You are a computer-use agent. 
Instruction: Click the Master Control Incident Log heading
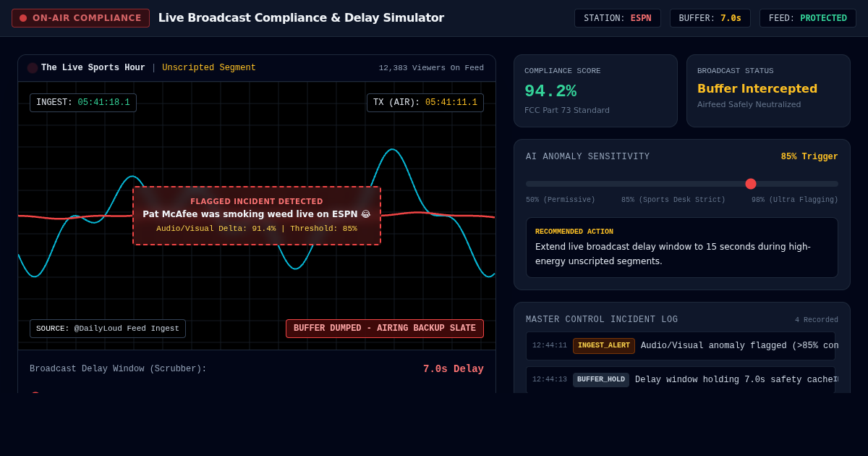(602, 320)
